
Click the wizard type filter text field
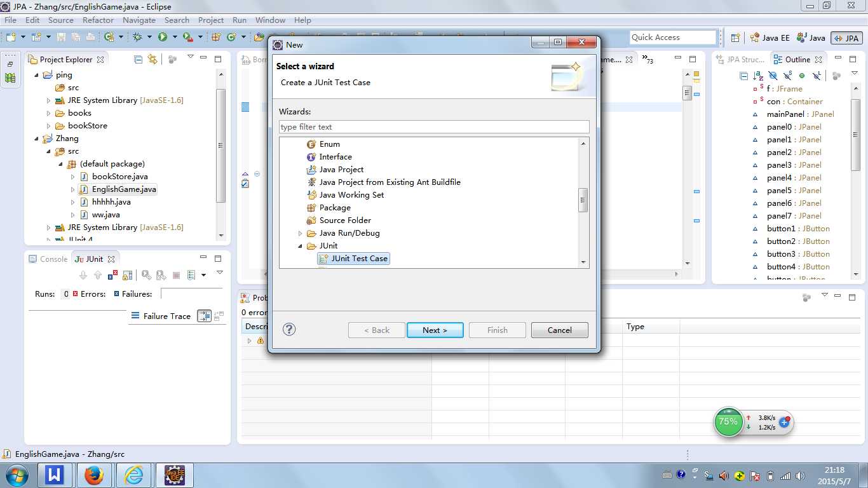pos(434,126)
